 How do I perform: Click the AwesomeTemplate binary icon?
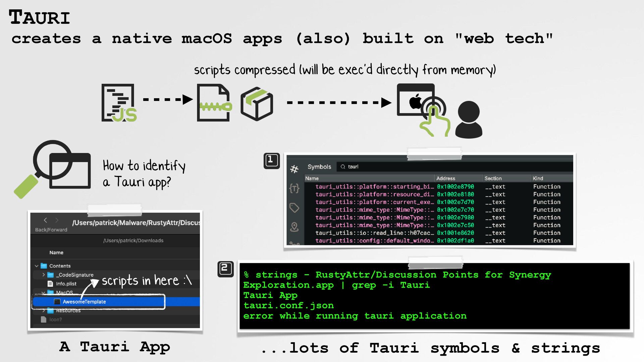click(57, 302)
